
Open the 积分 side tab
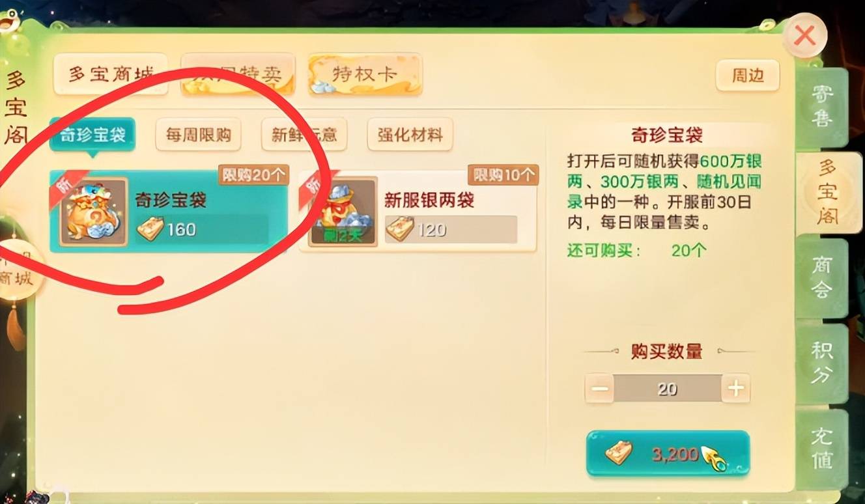[822, 363]
